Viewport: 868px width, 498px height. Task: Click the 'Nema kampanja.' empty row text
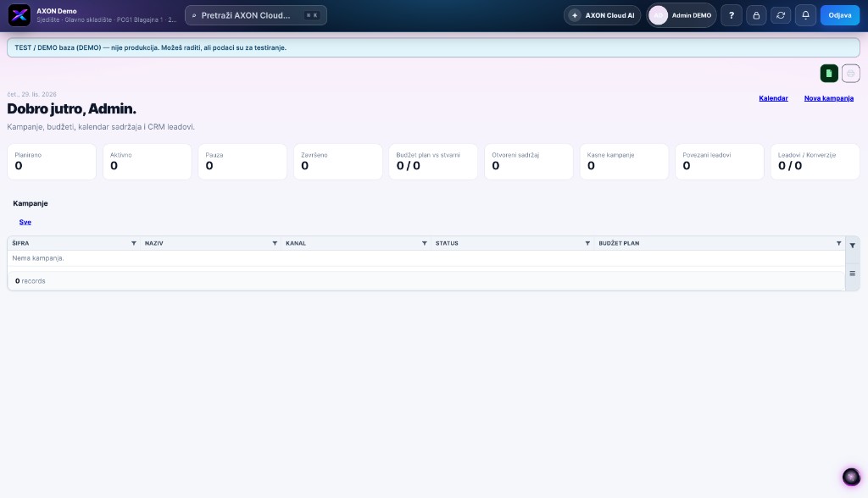click(38, 258)
